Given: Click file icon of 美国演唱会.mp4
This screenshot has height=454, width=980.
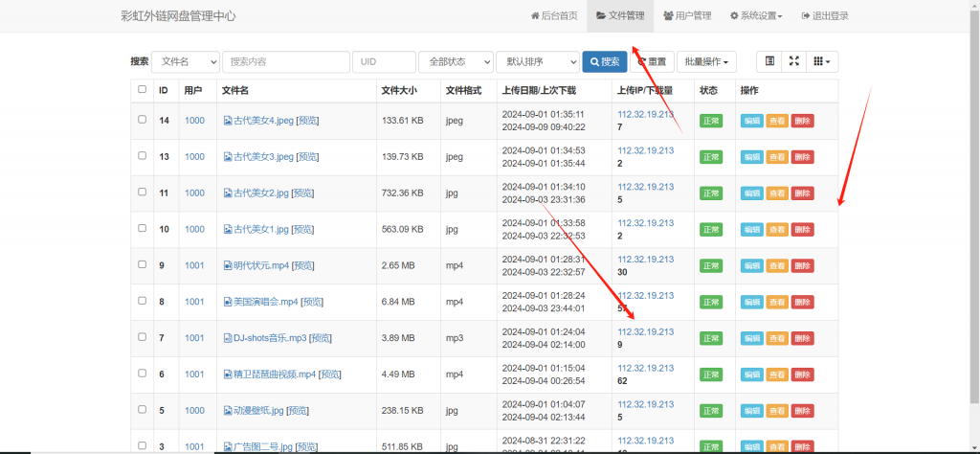Looking at the screenshot, I should (x=228, y=302).
